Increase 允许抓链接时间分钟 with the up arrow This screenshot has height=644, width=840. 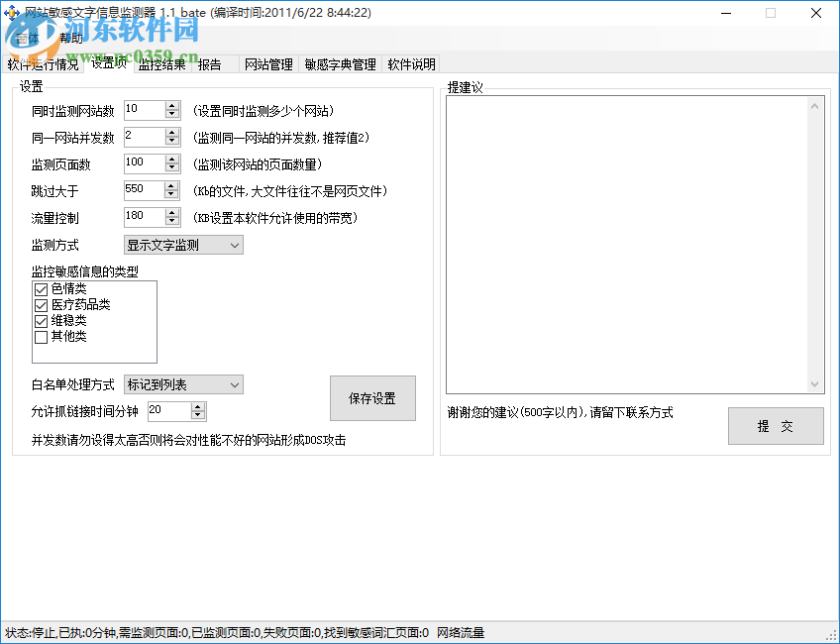point(196,406)
